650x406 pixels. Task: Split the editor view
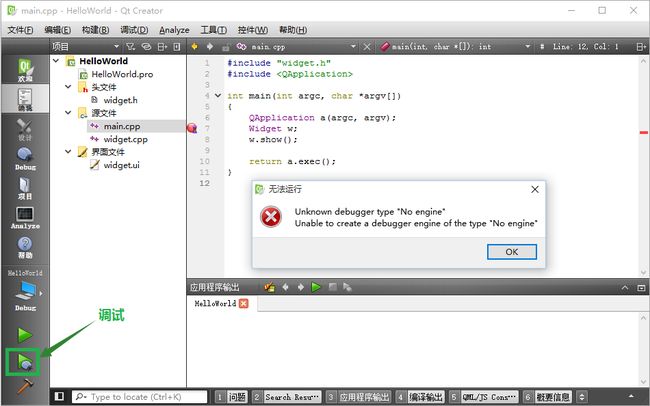pos(641,46)
